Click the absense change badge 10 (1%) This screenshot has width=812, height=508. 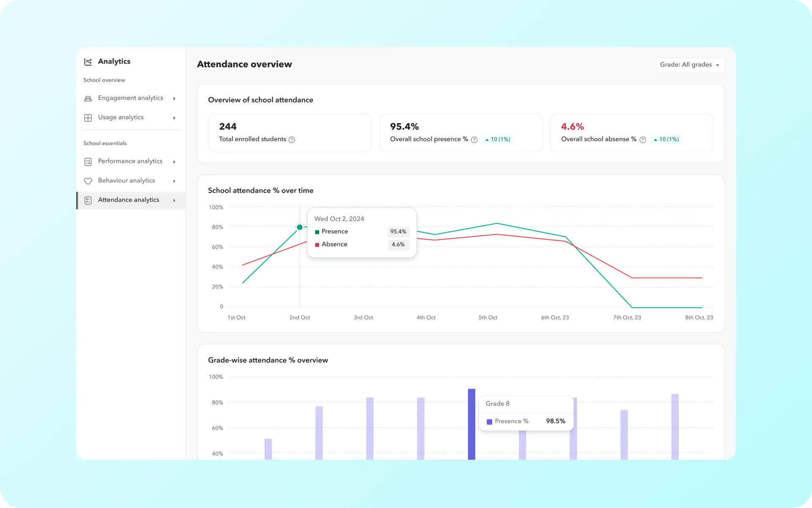pyautogui.click(x=666, y=139)
